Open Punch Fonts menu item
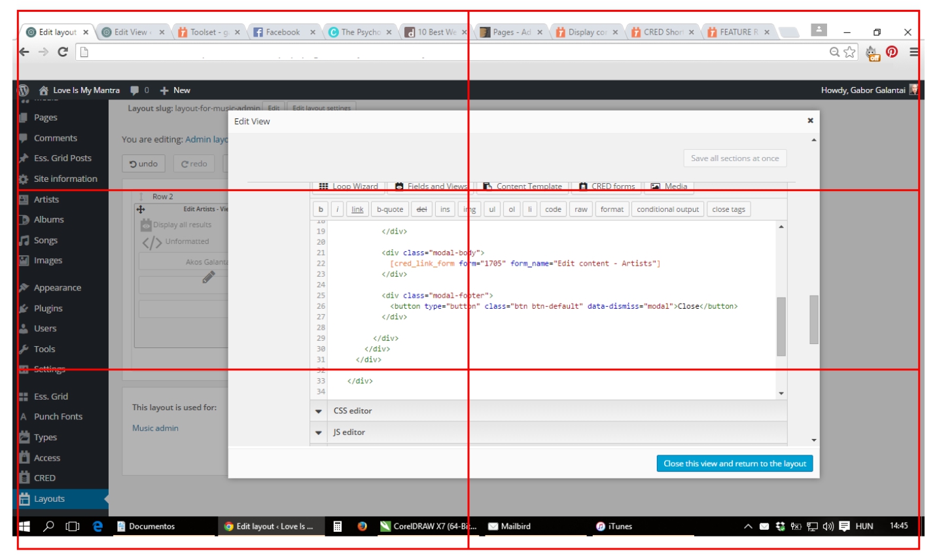 (x=58, y=417)
